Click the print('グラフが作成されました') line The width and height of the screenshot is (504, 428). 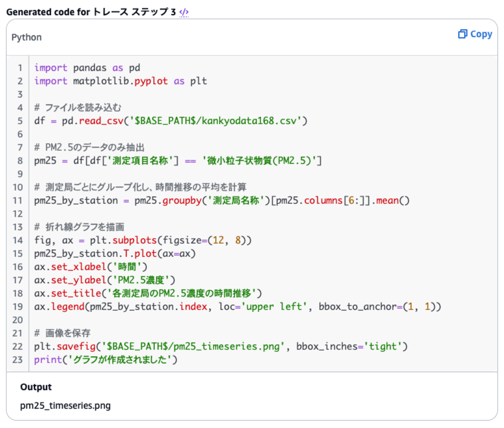106,360
